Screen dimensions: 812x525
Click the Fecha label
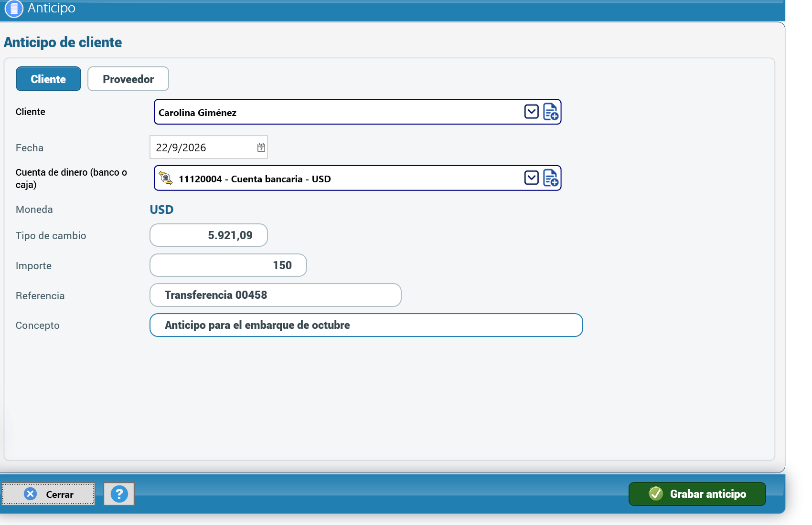coord(30,148)
